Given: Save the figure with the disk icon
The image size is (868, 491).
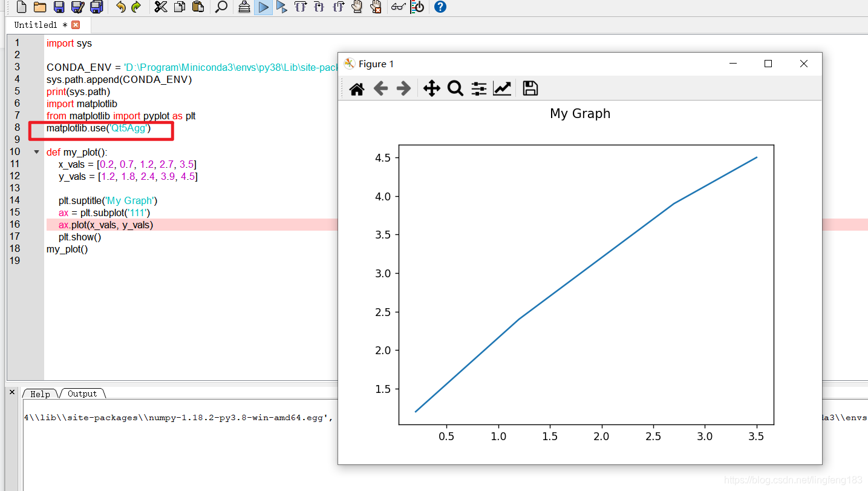Looking at the screenshot, I should [x=530, y=88].
